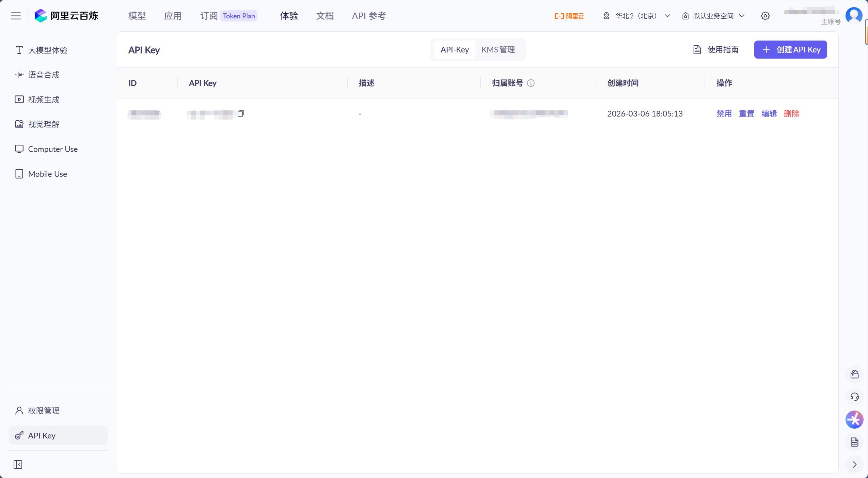This screenshot has height=478, width=868.
Task: Open the settings gear icon
Action: [x=765, y=16]
